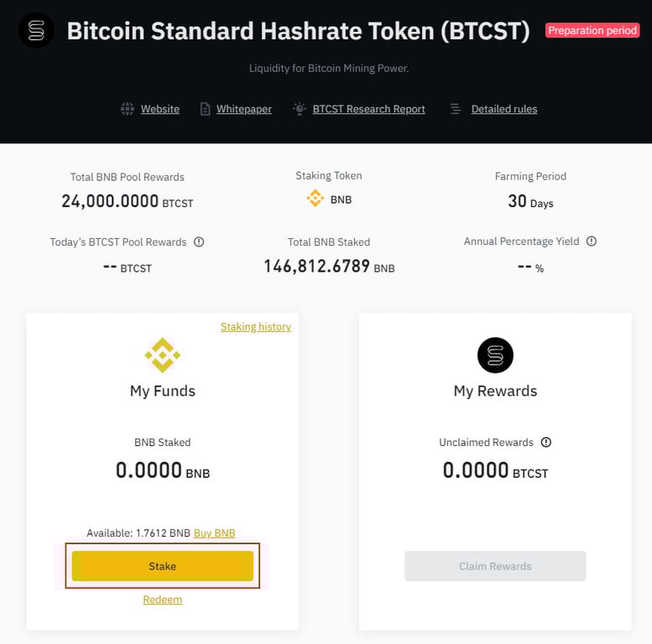Click the document icon beside Whitepaper
The image size is (652, 644).
205,109
